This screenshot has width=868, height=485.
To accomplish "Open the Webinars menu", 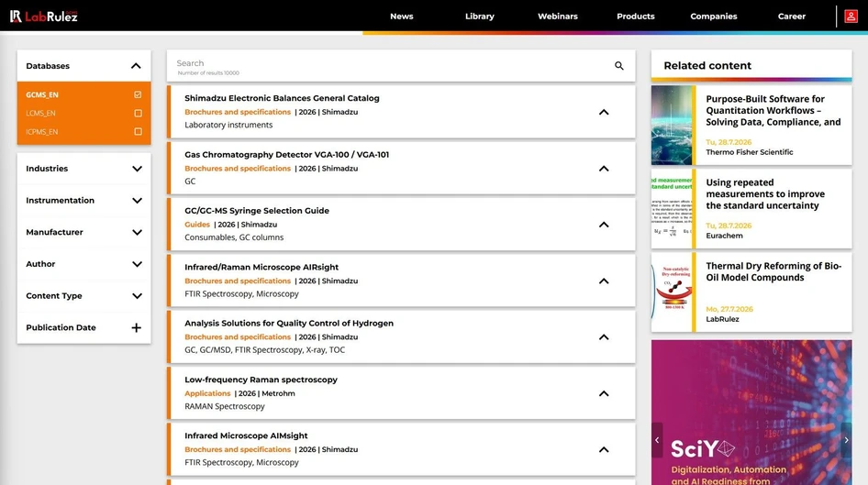I will (558, 16).
